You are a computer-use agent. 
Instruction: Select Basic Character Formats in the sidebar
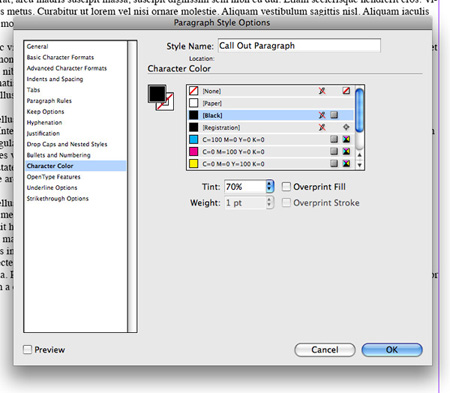[x=60, y=57]
